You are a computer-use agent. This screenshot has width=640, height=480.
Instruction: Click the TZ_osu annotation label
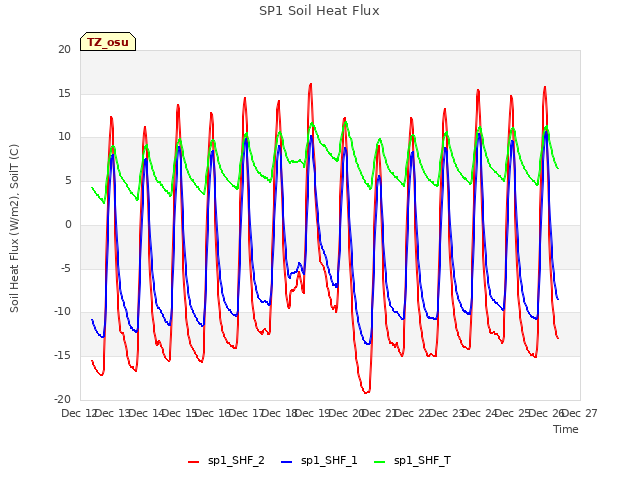[x=108, y=42]
